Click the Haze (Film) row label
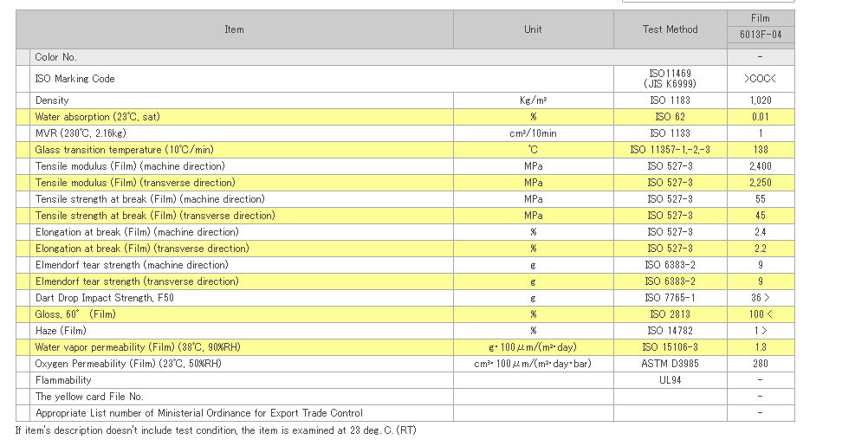Viewport: 868px width, 446px height. (61, 331)
